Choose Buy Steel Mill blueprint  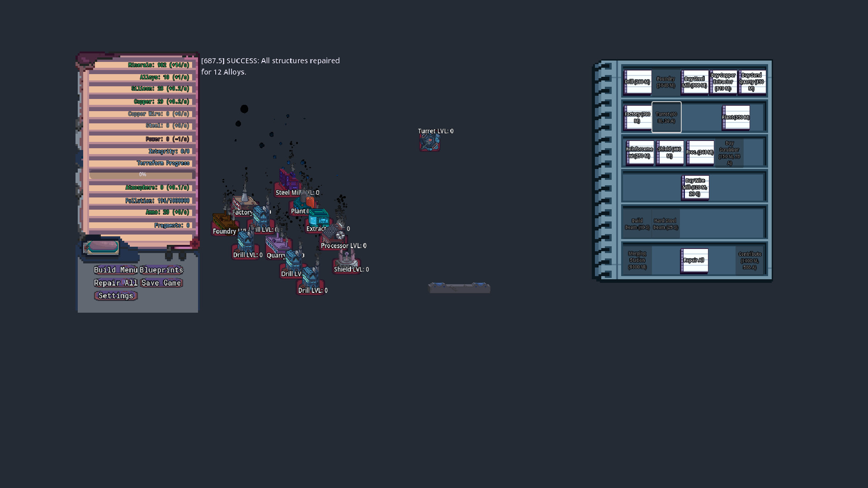point(695,82)
